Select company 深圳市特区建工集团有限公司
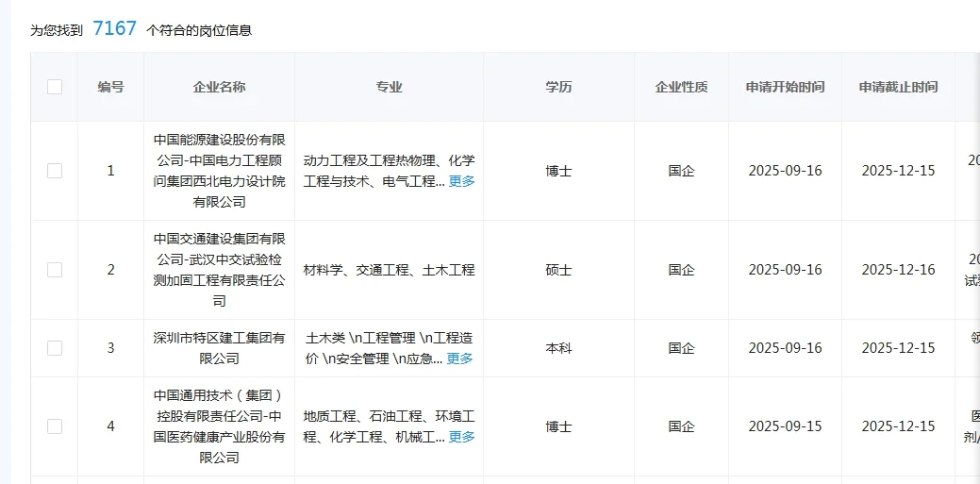 [x=220, y=348]
